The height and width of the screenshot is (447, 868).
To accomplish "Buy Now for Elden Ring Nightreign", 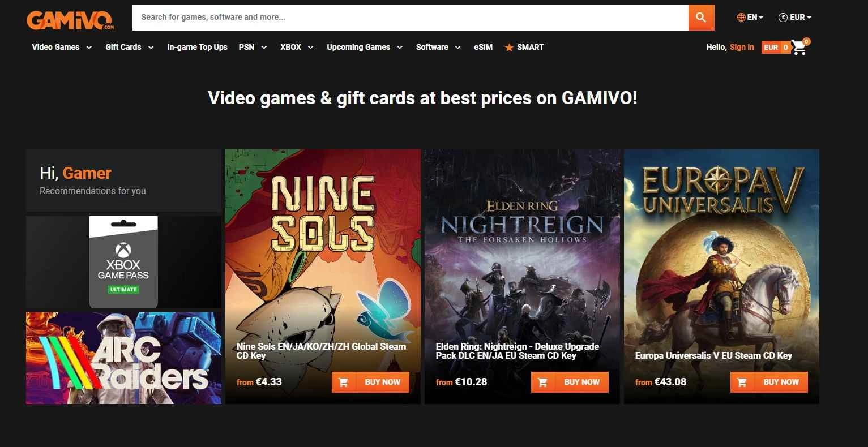I will click(570, 382).
